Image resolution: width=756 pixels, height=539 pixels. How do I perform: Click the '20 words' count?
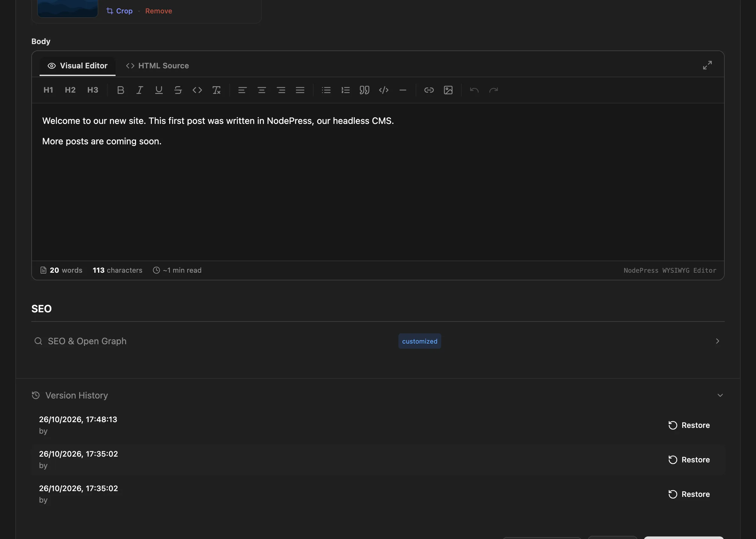(x=66, y=270)
